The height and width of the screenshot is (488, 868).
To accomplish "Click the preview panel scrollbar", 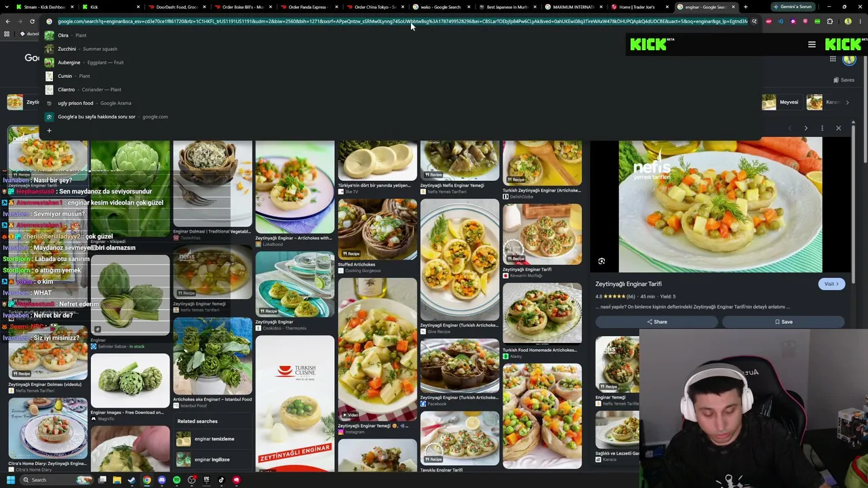I will tap(853, 203).
